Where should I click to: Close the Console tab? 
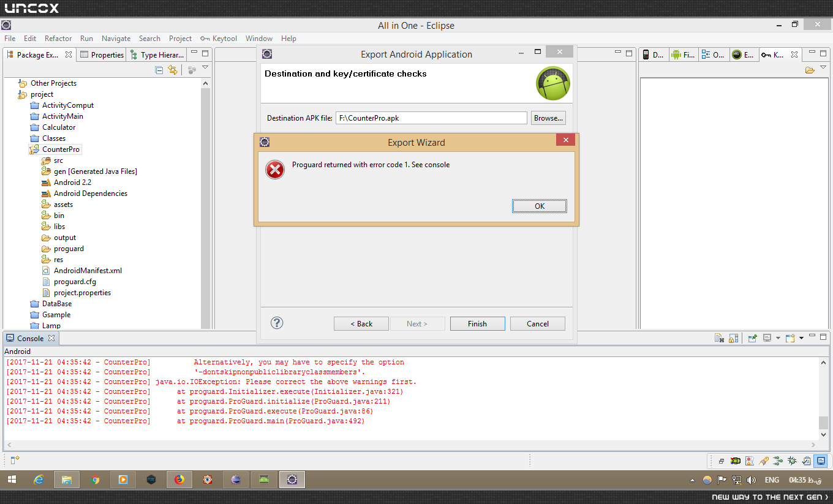pyautogui.click(x=51, y=338)
